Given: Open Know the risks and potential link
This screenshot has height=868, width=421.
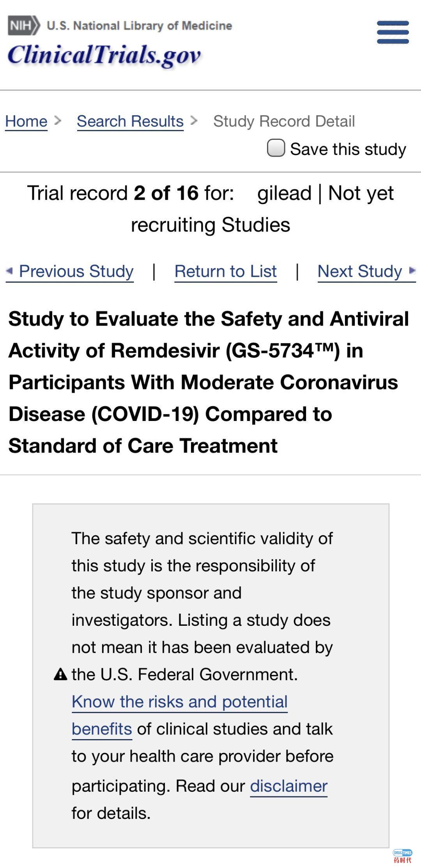Looking at the screenshot, I should click(x=179, y=702).
